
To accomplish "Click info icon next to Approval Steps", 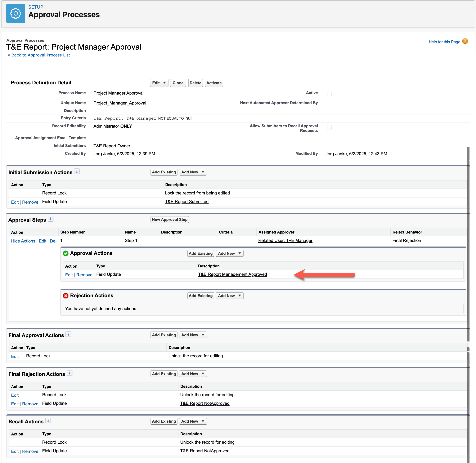I will coord(50,219).
